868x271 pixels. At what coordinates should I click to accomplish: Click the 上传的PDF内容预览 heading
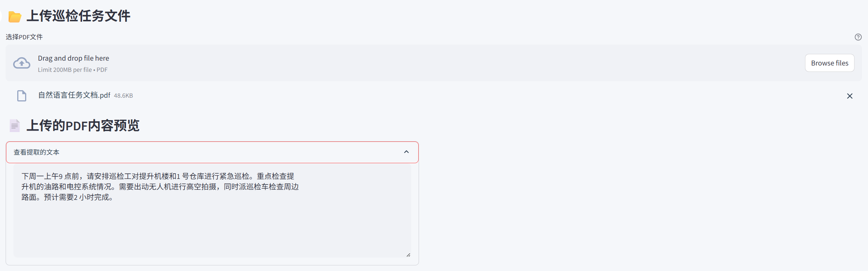83,126
